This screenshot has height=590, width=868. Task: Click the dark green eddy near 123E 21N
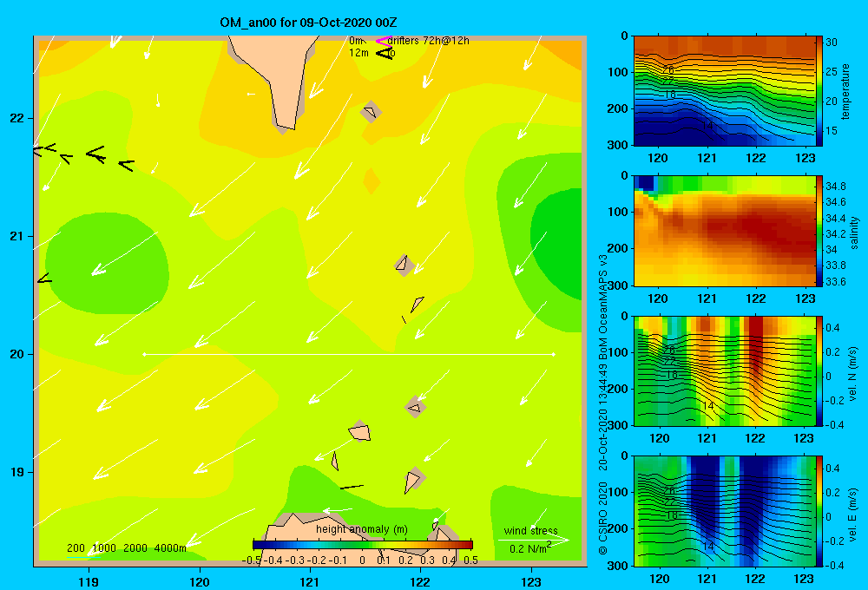(556, 244)
